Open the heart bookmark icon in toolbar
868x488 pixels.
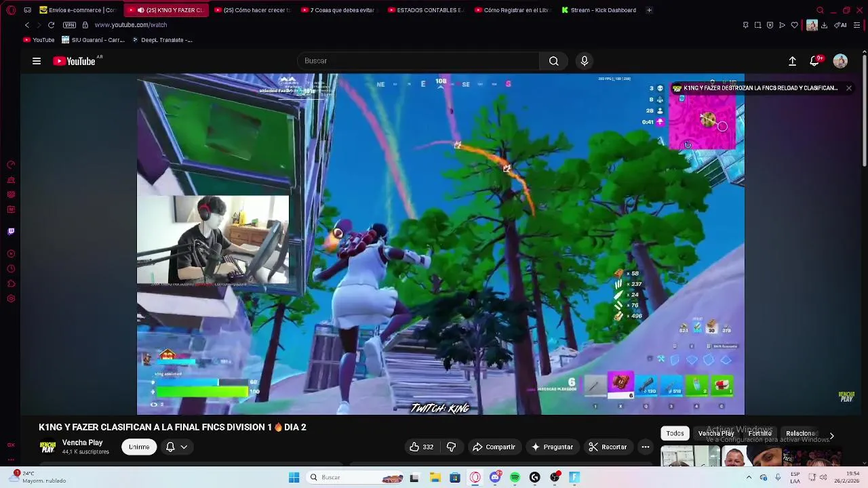[794, 25]
